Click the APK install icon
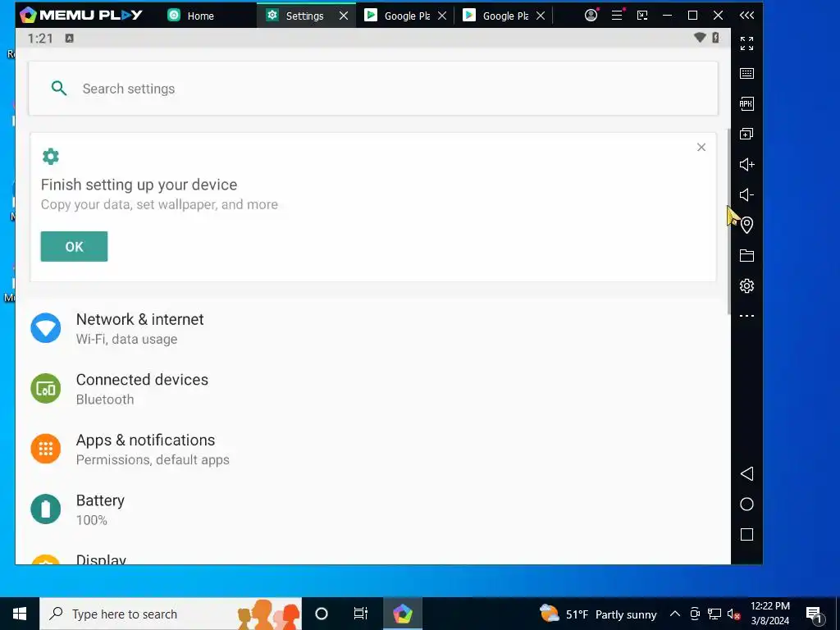 (x=746, y=104)
